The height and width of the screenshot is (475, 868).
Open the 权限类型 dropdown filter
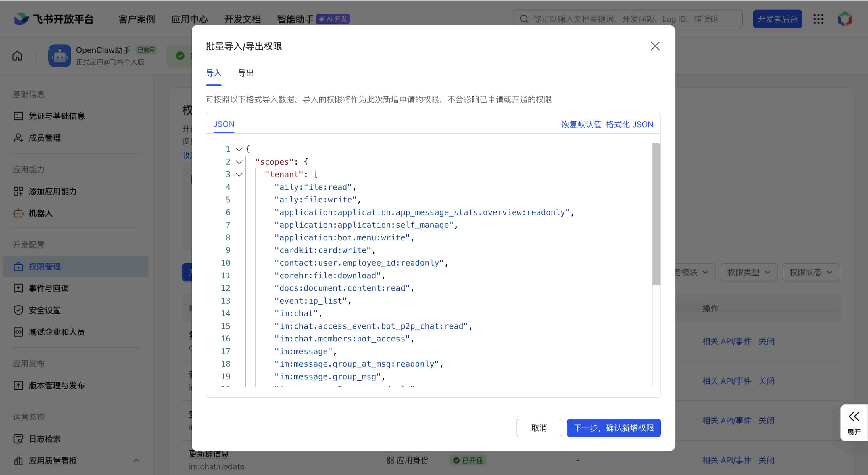pos(749,272)
